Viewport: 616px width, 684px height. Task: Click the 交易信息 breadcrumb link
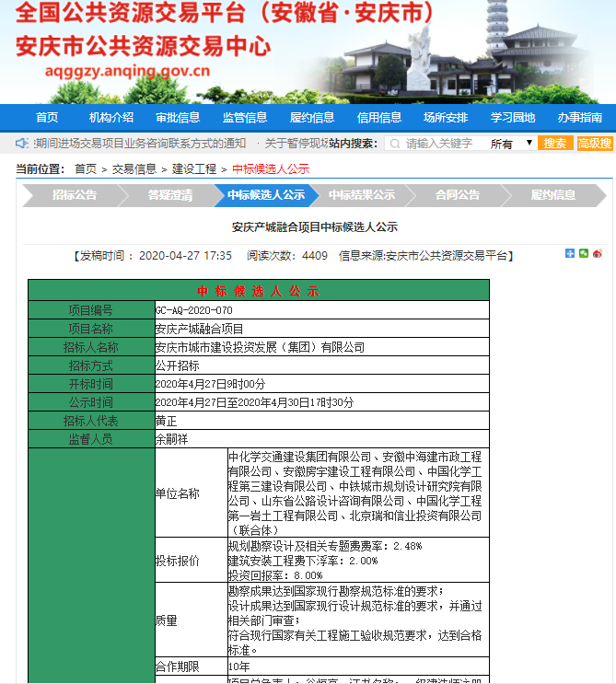pyautogui.click(x=134, y=169)
